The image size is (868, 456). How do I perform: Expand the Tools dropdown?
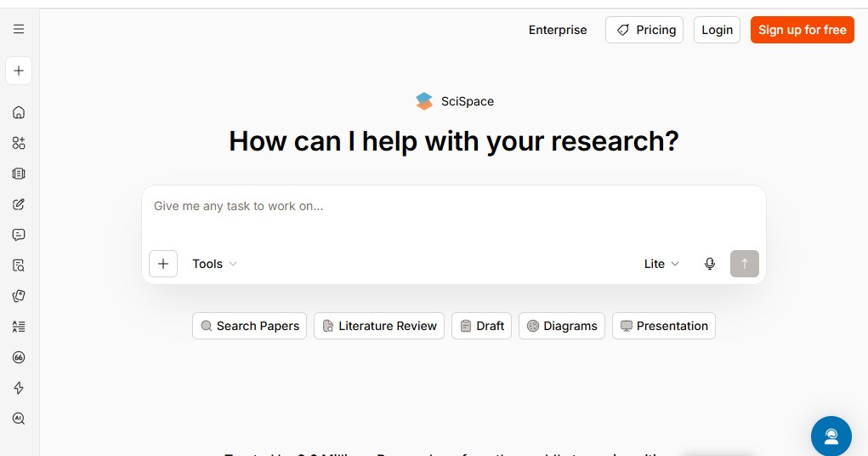[215, 264]
